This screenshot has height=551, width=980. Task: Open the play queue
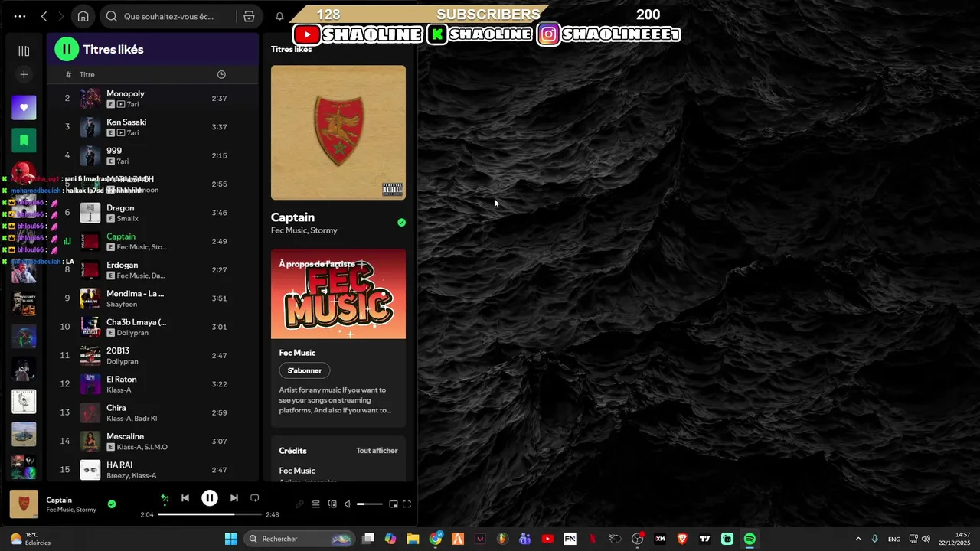pos(315,504)
